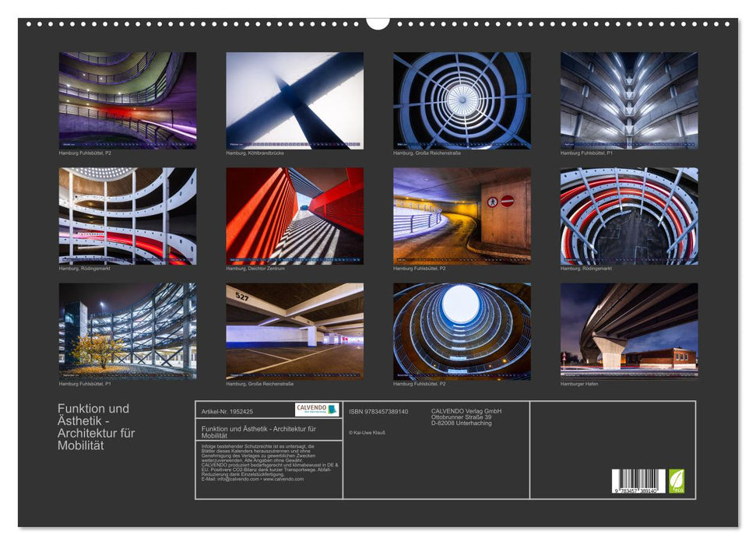
Task: Open the white spiral with red stripe photo
Action: (x=128, y=216)
